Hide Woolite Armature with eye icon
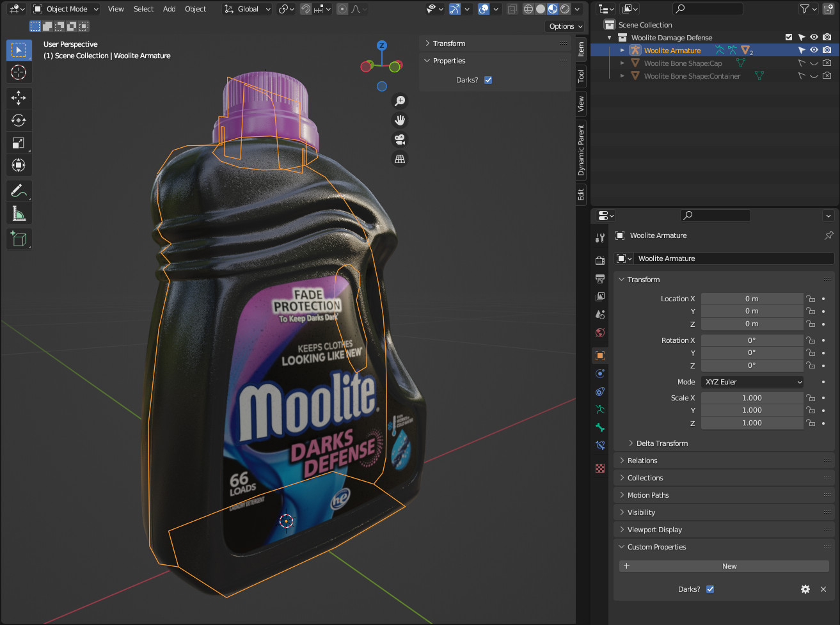The image size is (840, 625). 814,51
